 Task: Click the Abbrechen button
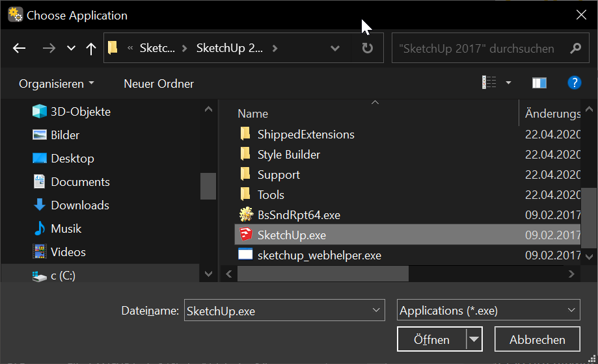pyautogui.click(x=537, y=339)
